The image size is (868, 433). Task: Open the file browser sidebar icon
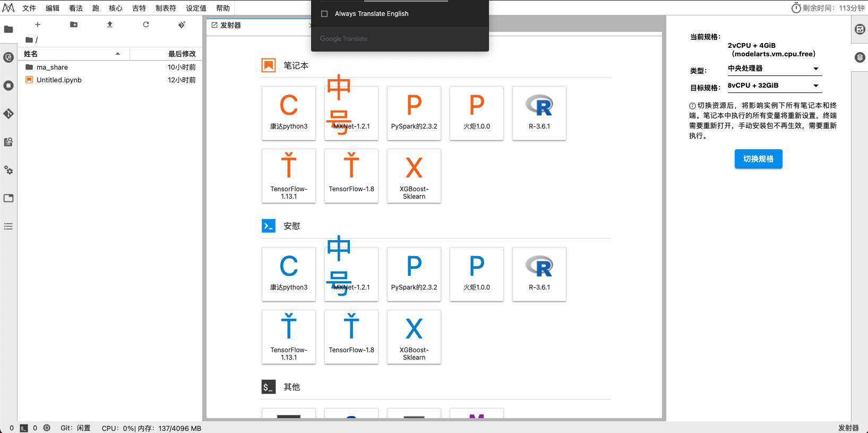click(x=8, y=29)
